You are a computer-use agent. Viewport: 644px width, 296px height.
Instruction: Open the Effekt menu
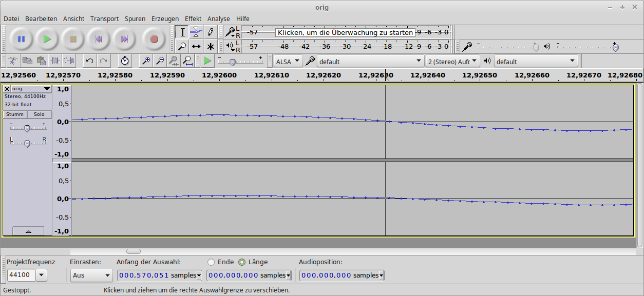click(193, 18)
